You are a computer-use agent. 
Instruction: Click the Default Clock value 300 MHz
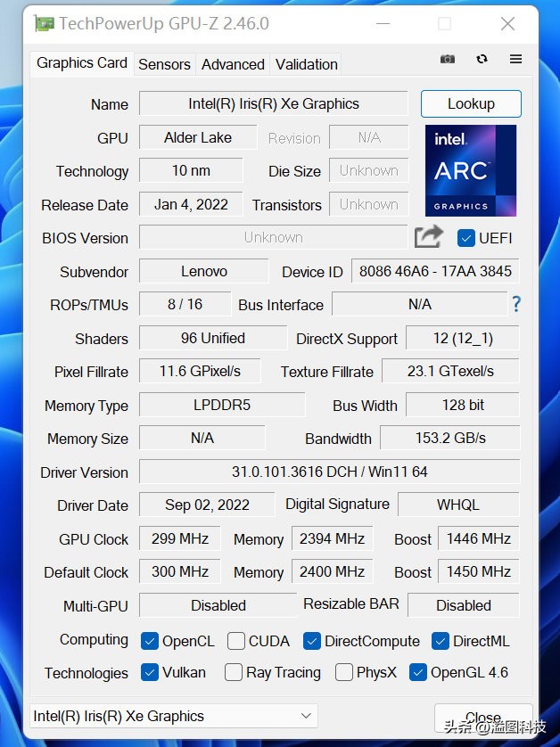click(x=179, y=571)
